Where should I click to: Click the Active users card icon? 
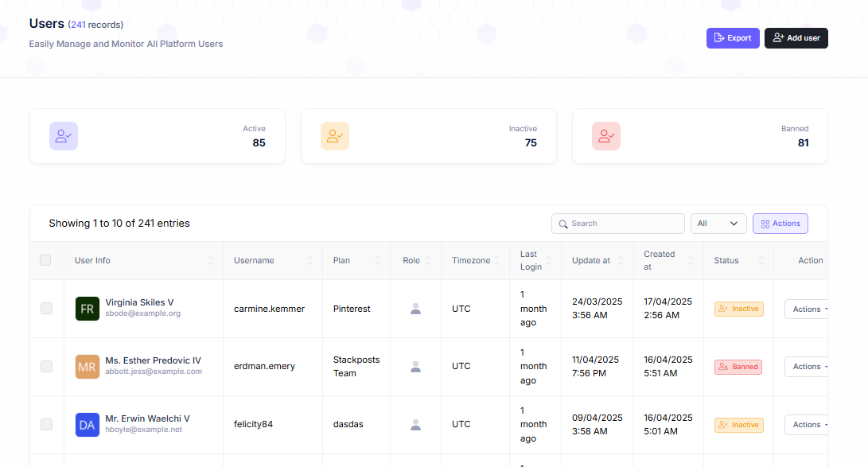[x=64, y=136]
